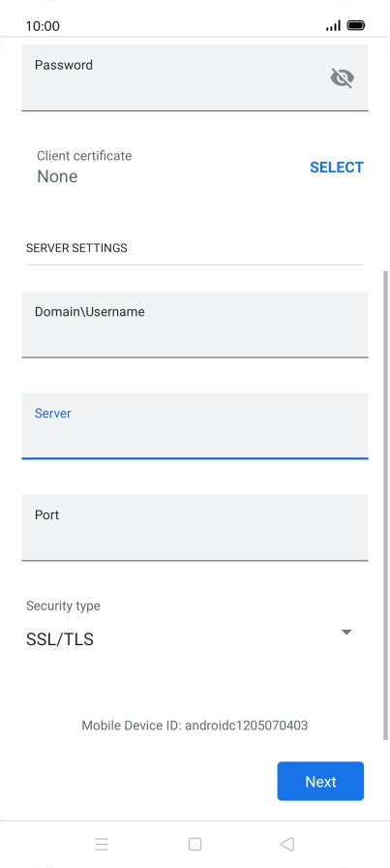390x868 pixels.
Task: Toggle password visibility eye icon
Action: pos(342,78)
